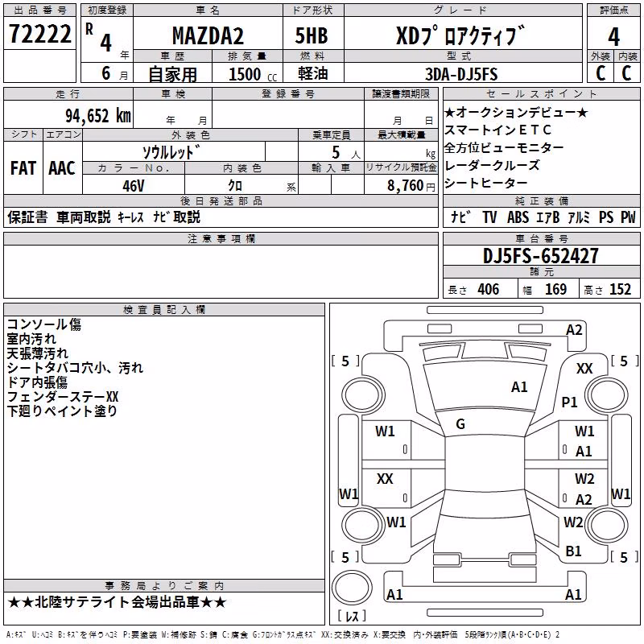Select the inspector note 室内汚れ

[x=31, y=339]
